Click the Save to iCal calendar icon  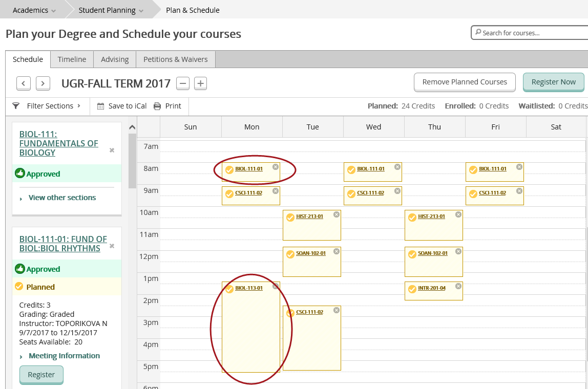100,106
